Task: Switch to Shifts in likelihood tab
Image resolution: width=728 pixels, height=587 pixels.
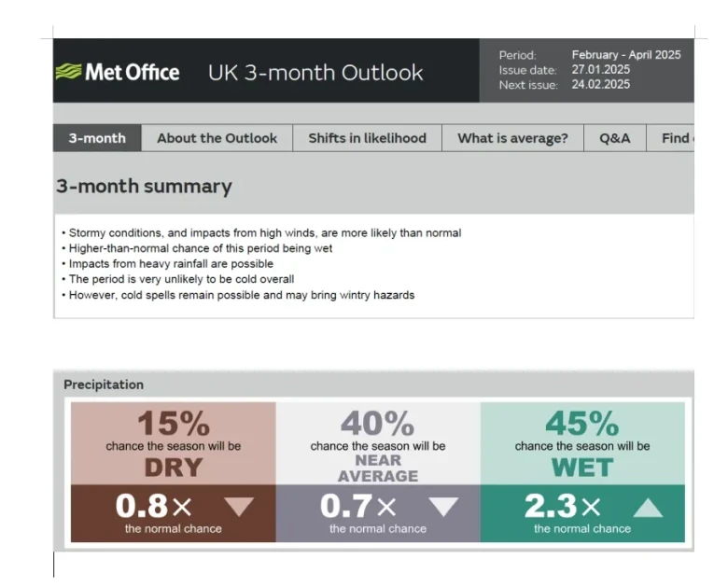Action: tap(367, 138)
